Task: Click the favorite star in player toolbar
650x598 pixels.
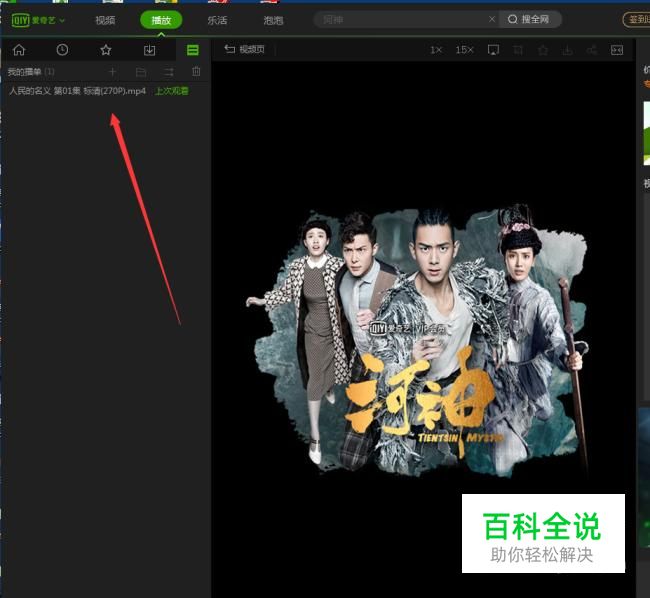Action: [x=543, y=50]
